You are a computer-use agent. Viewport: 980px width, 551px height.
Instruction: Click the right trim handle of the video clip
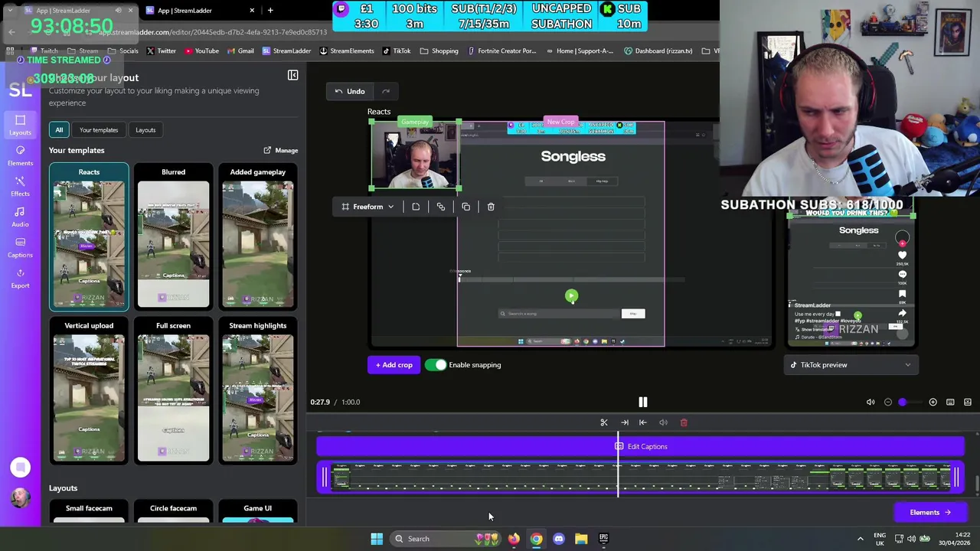pyautogui.click(x=956, y=478)
